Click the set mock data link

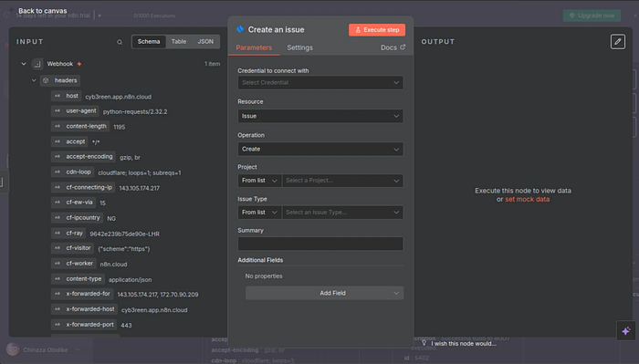pos(528,199)
